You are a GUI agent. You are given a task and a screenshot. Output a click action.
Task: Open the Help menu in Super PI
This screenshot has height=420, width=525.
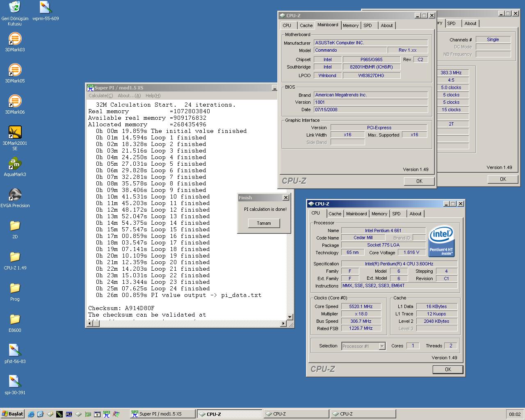click(153, 96)
